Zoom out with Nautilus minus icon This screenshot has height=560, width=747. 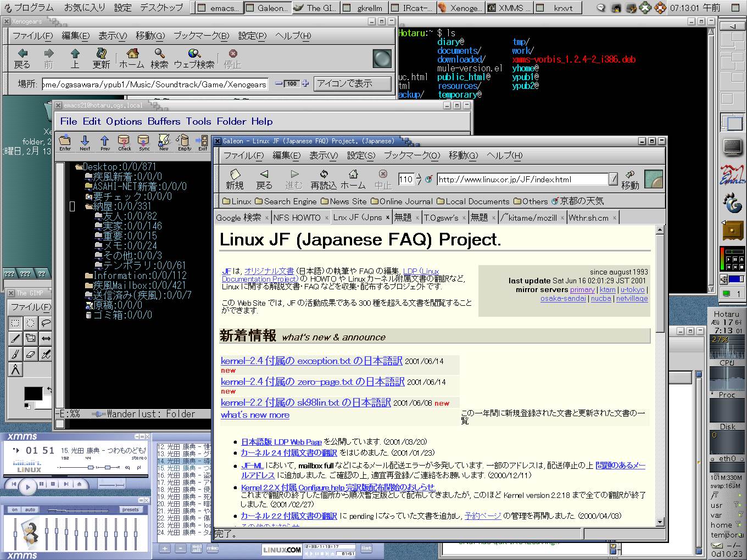coord(279,83)
